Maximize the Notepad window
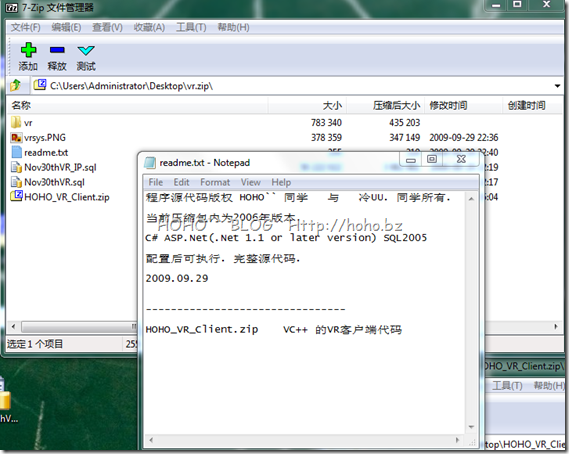The width and height of the screenshot is (569, 454). pos(432,159)
